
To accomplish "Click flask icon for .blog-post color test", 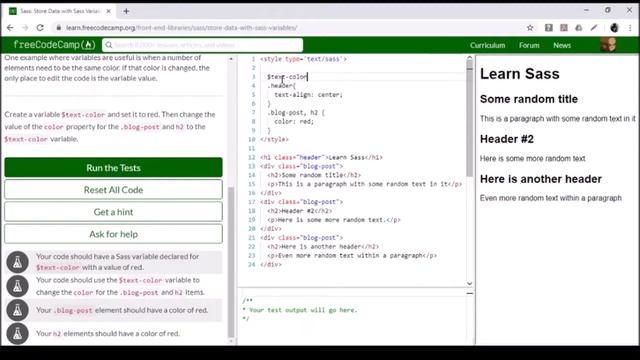I will pos(18,310).
